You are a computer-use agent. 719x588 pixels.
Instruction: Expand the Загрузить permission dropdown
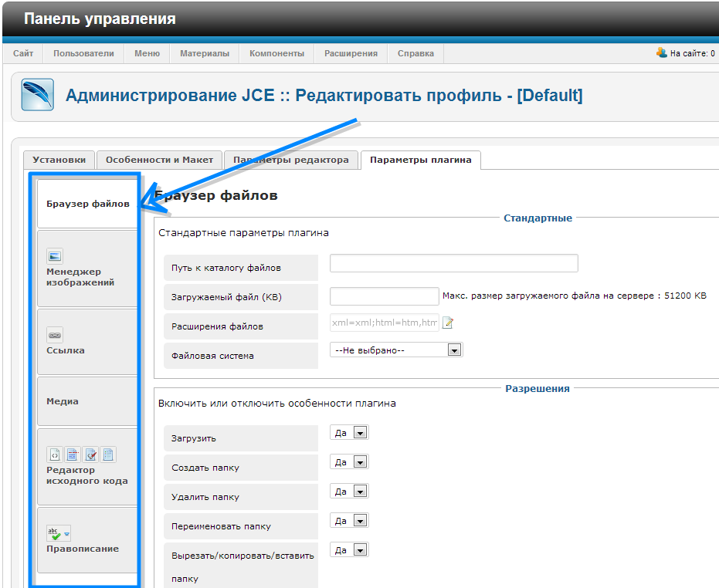349,433
